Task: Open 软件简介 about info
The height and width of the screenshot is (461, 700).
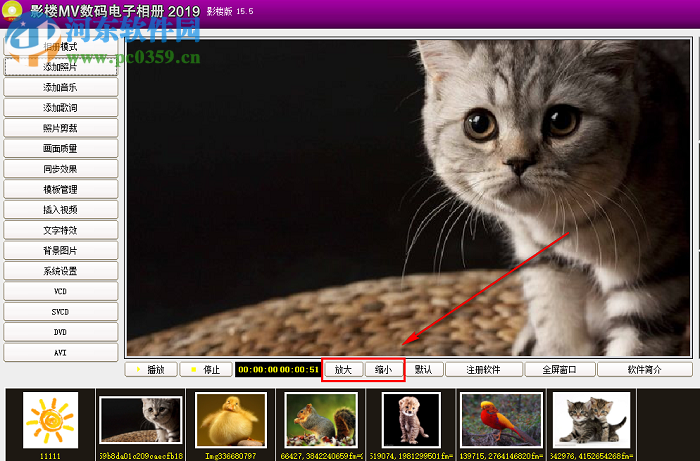Action: (645, 370)
